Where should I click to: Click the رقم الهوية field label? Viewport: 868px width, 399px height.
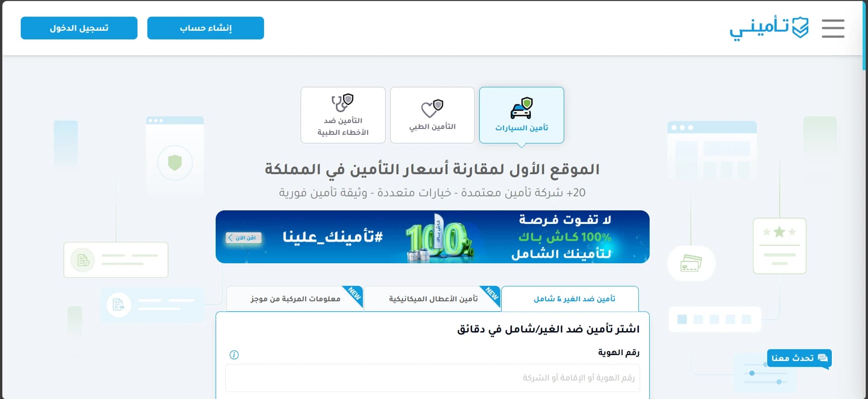tap(619, 352)
